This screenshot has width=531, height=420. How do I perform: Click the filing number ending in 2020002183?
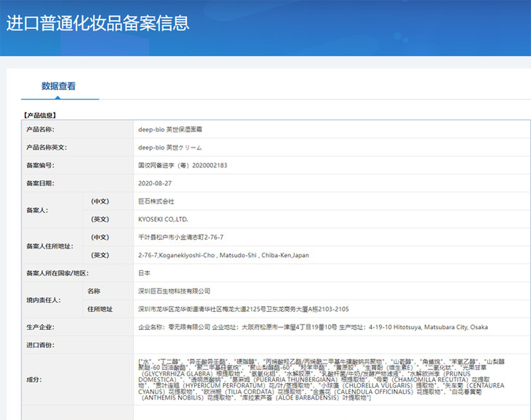pyautogui.click(x=183, y=166)
